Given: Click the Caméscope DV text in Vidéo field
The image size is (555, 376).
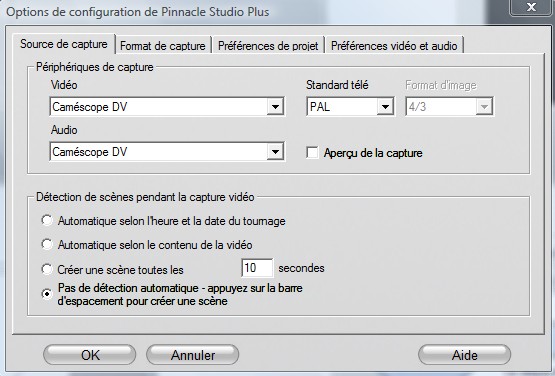Looking at the screenshot, I should click(x=90, y=107).
